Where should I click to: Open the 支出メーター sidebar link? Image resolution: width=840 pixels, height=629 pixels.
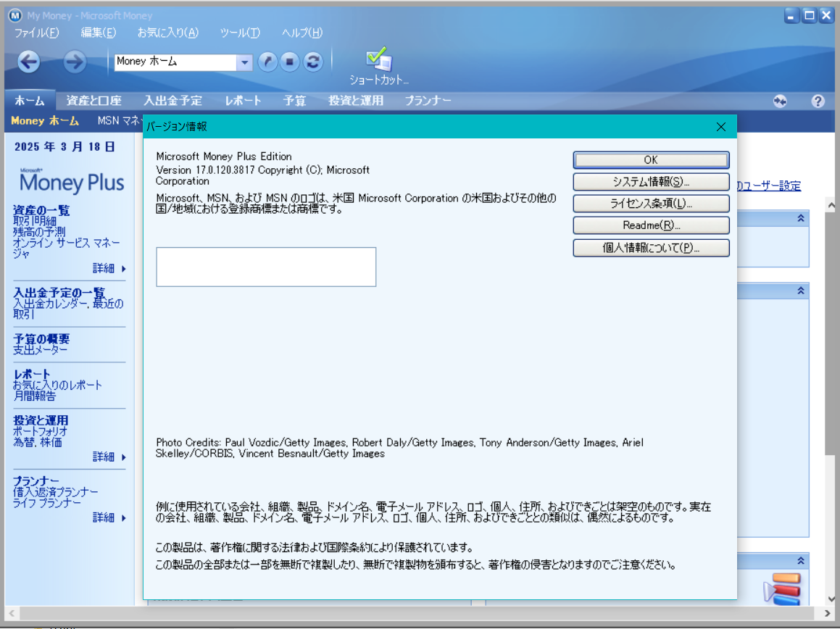tap(40, 350)
